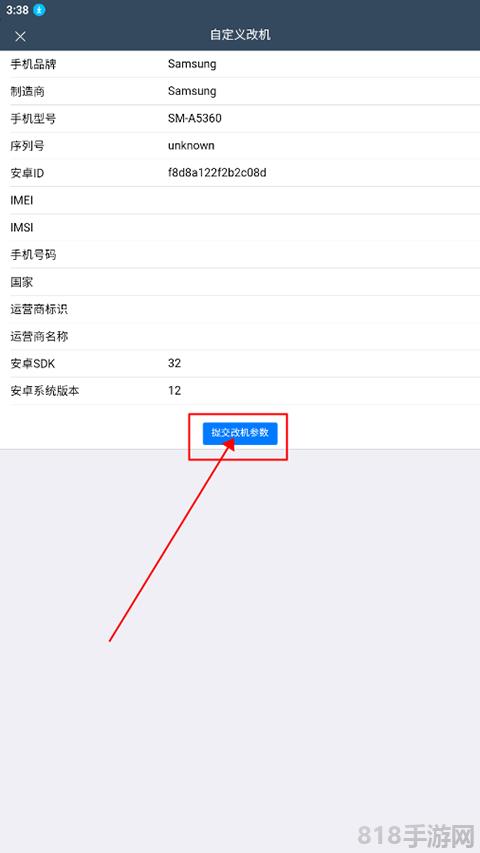Submit using the 提交改机参数 button

pos(240,434)
